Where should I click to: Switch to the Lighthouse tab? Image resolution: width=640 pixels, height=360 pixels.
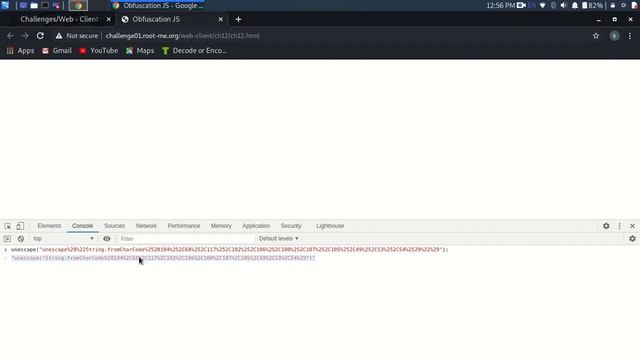tap(330, 226)
